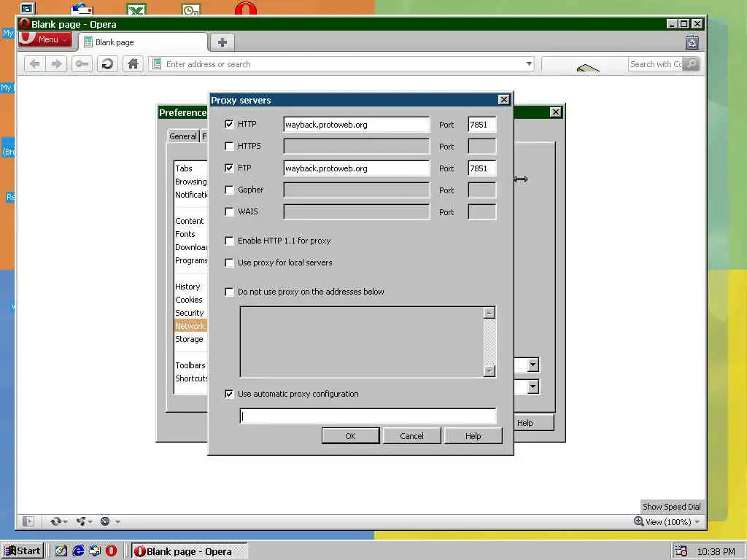Click the page icon in the address bar
747x560 pixels.
[157, 64]
